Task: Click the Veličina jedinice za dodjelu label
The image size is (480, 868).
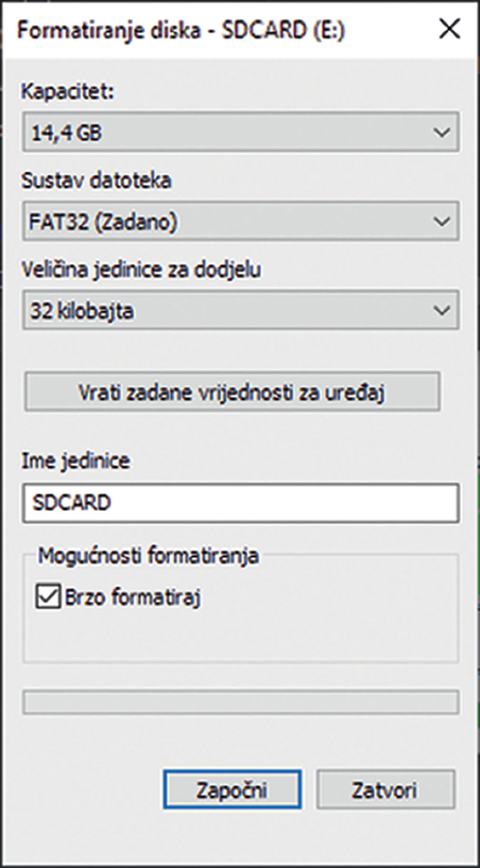Action: coord(141,270)
